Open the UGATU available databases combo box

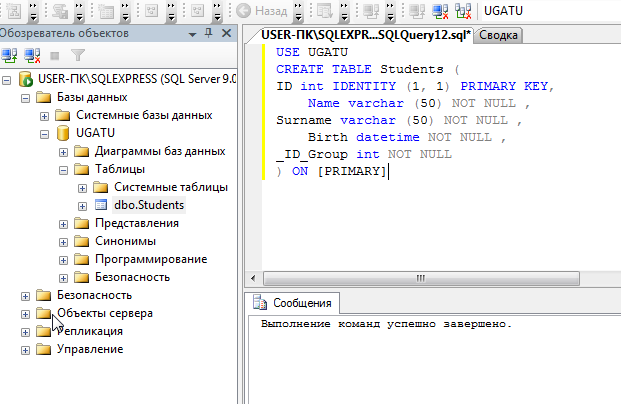click(551, 11)
